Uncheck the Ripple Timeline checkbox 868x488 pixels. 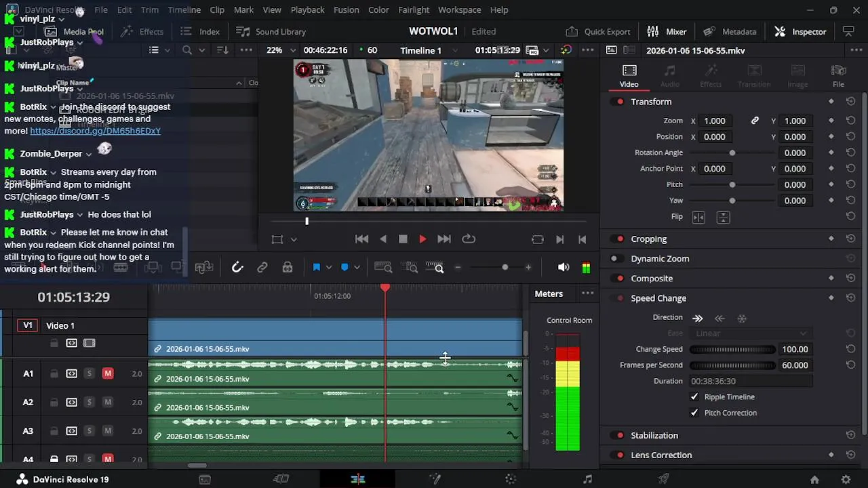coord(694,397)
